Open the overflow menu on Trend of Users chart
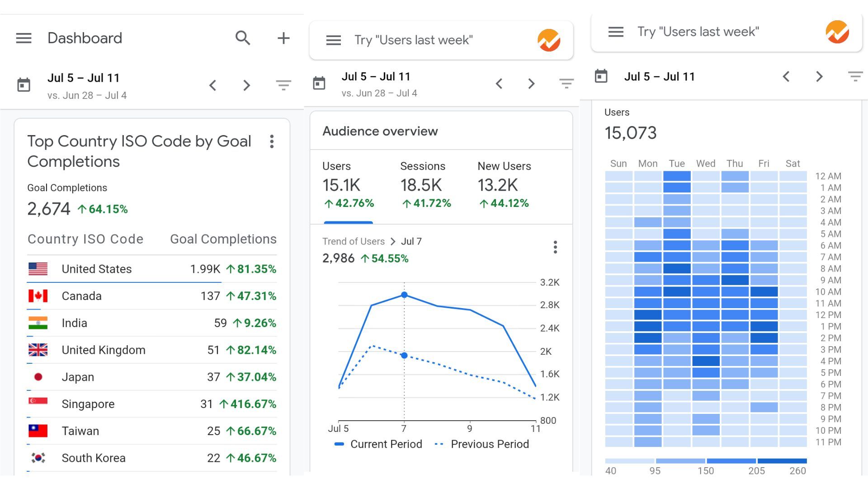Image resolution: width=868 pixels, height=488 pixels. [x=555, y=247]
